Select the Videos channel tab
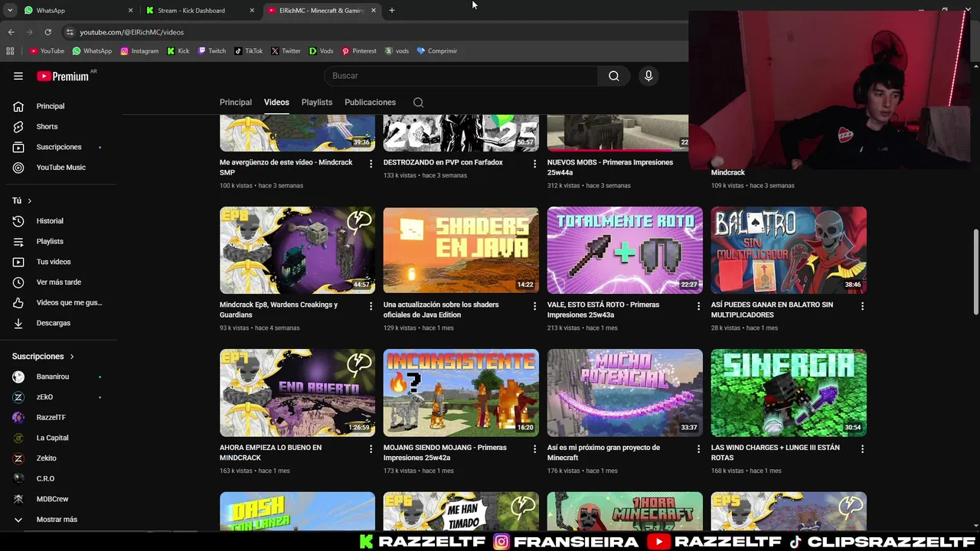The image size is (980, 551). 276,103
